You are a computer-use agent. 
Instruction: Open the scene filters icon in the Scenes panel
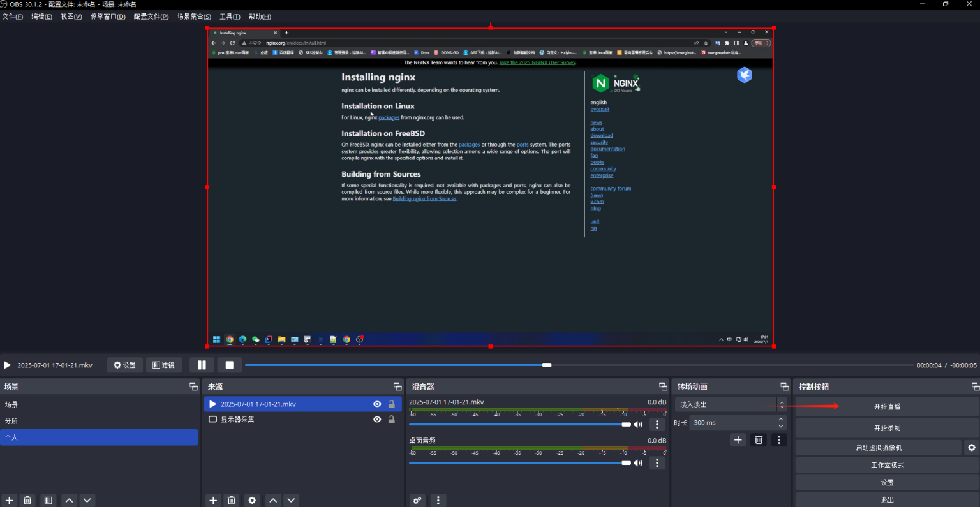click(48, 501)
